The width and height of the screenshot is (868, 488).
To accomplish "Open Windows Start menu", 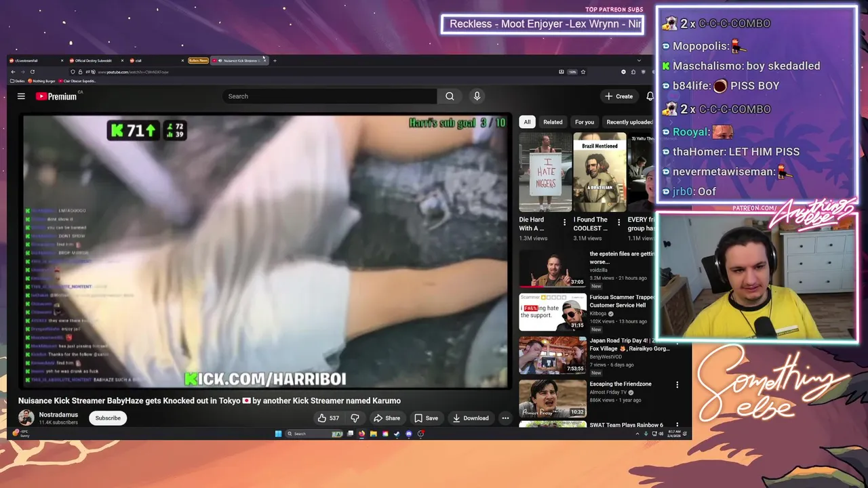I will click(278, 434).
